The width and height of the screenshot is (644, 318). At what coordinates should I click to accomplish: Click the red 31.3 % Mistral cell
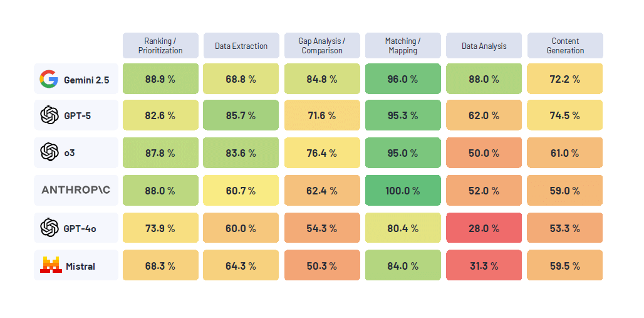(484, 266)
